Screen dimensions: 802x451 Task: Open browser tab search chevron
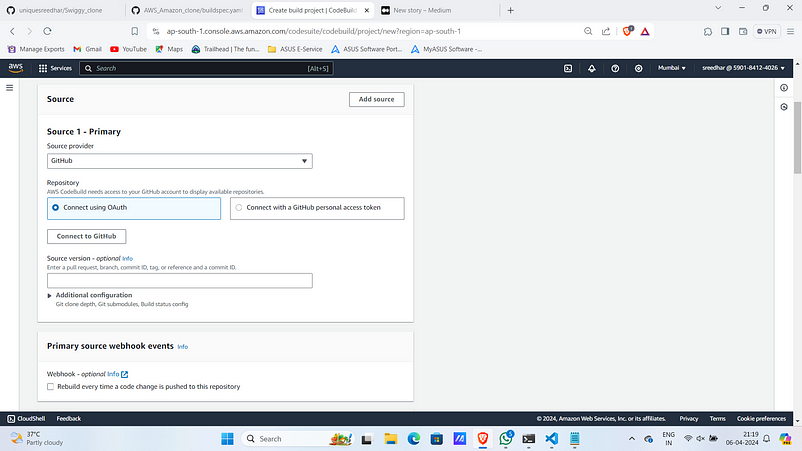coord(718,8)
